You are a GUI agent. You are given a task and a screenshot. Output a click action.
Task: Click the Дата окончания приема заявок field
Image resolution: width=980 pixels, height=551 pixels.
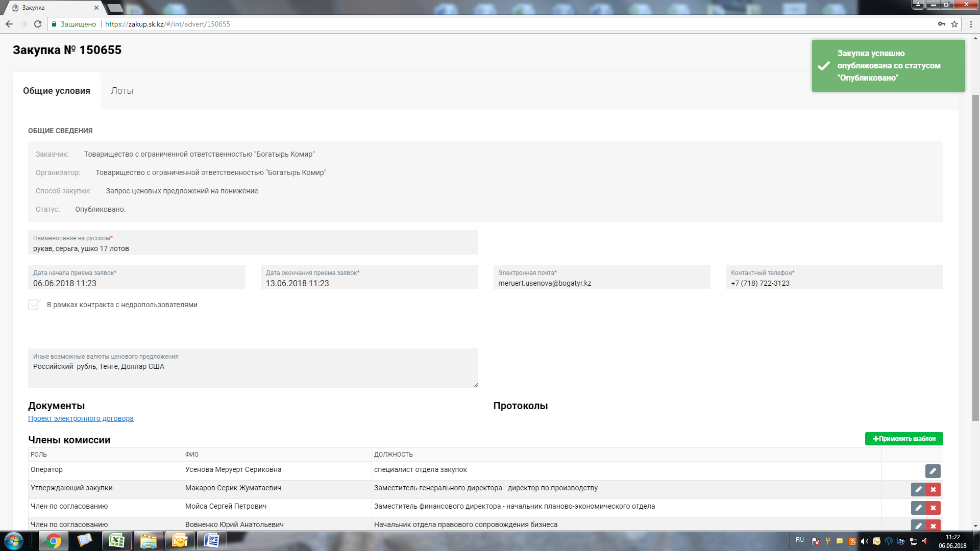tap(369, 277)
